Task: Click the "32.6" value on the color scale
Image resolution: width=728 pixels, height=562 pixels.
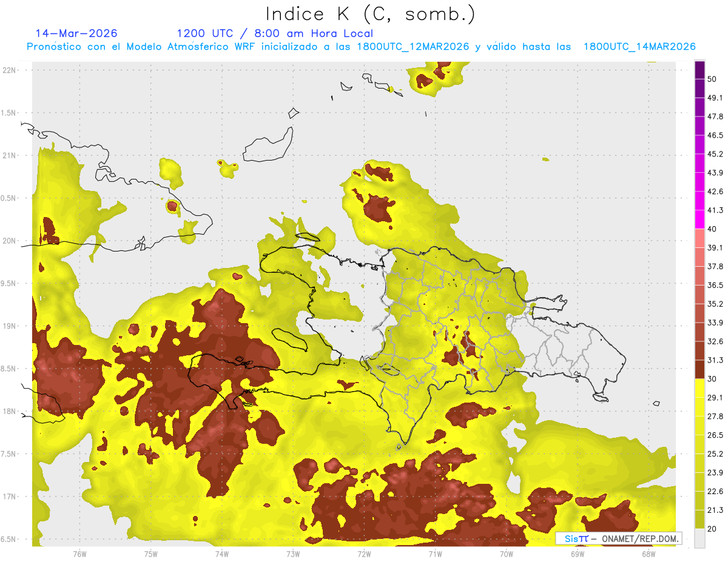Action: [715, 341]
